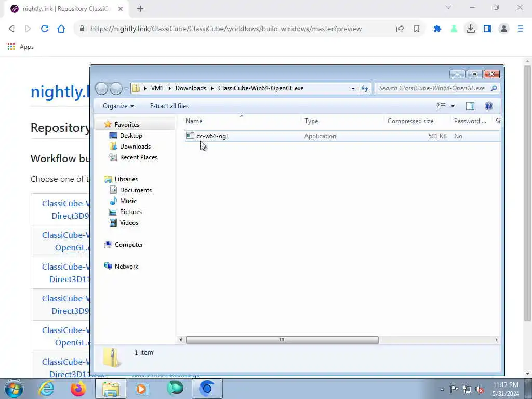Select Downloads in the address breadcrumb

tap(191, 88)
